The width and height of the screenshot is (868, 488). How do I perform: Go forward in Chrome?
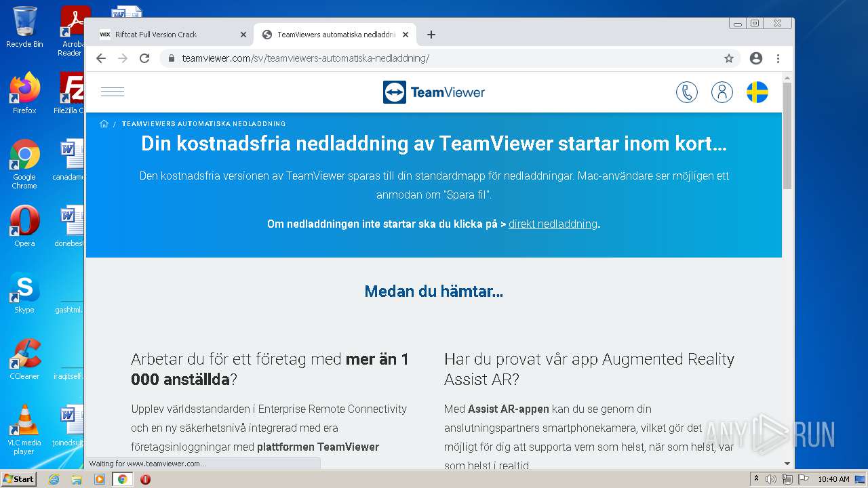123,58
